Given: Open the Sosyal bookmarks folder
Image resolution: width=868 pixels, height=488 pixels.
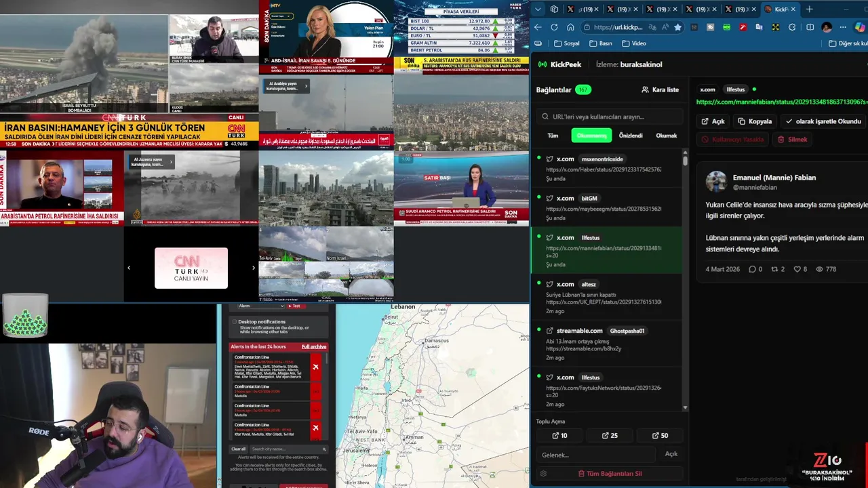Looking at the screenshot, I should coord(567,43).
